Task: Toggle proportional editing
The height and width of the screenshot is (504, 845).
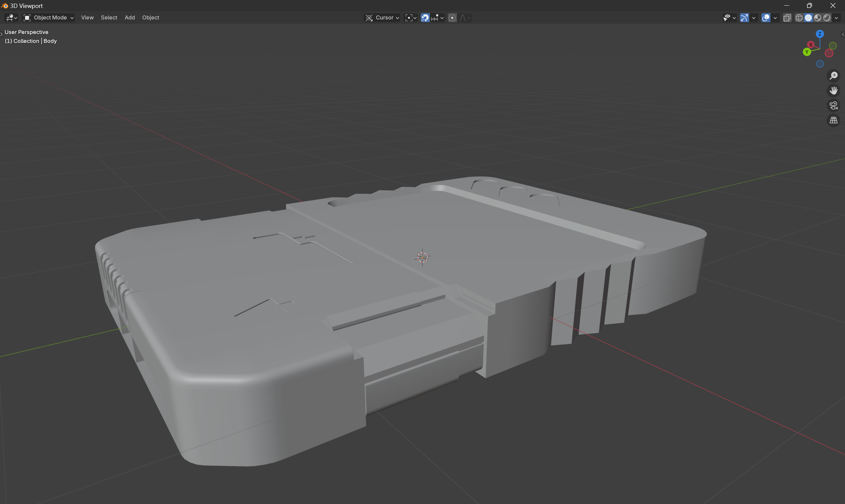Action: coord(452,18)
